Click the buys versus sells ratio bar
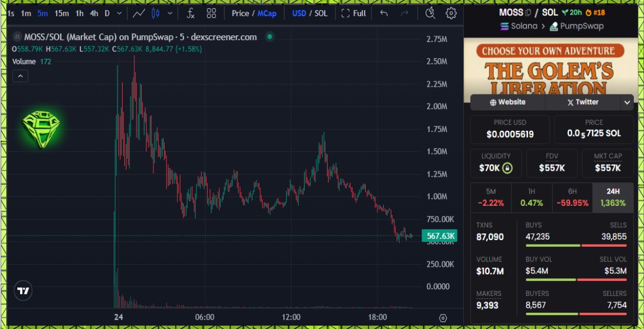 click(x=576, y=245)
